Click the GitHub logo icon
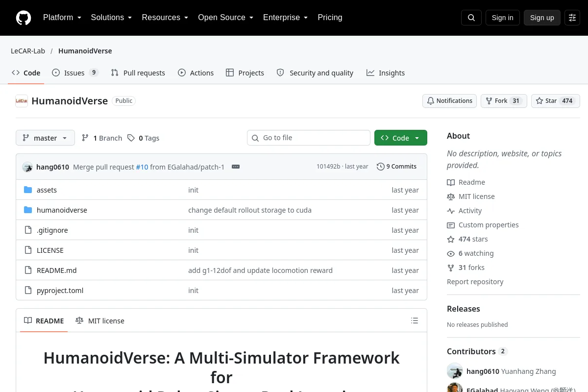Image resolution: width=588 pixels, height=392 pixels. coord(24,18)
